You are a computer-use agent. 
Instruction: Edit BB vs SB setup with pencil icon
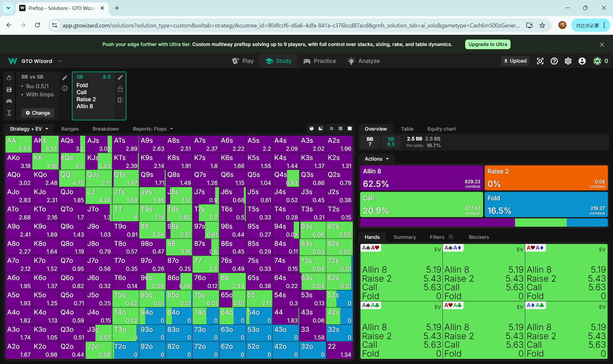pyautogui.click(x=65, y=78)
